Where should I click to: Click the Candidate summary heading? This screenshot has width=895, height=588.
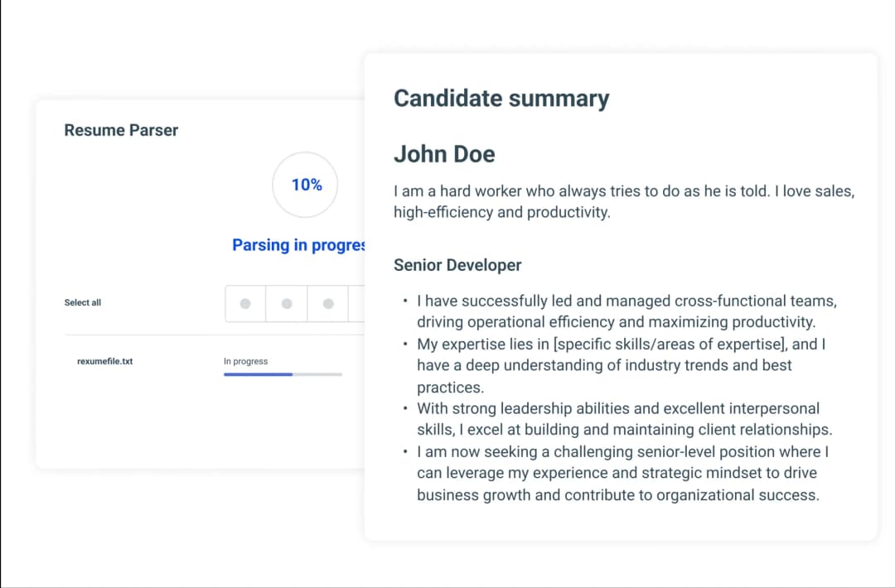pos(501,99)
